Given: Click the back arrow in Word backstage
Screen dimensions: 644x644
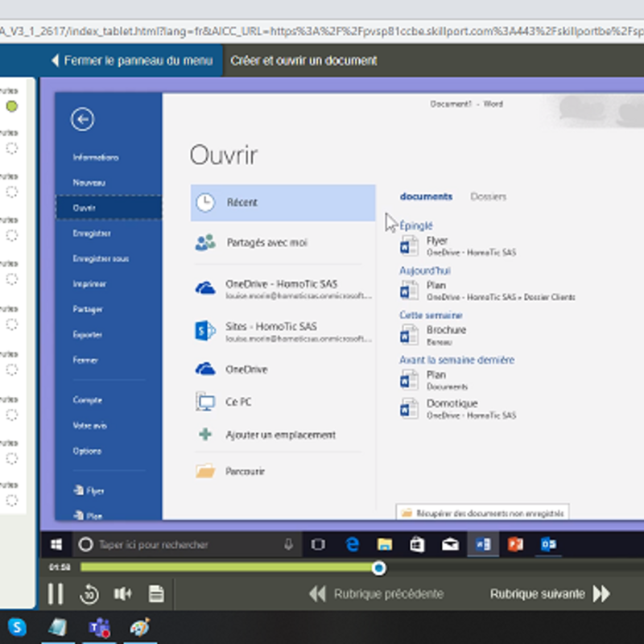Looking at the screenshot, I should click(x=82, y=119).
